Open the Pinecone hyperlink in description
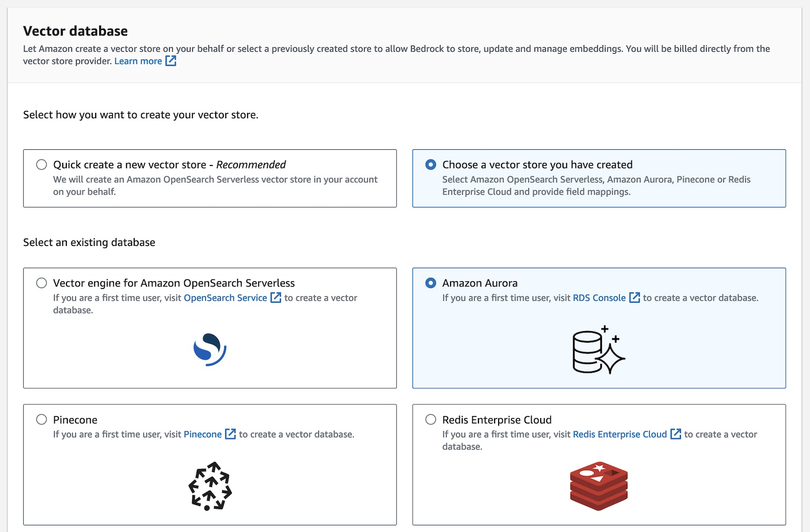Screen dimensions: 810x532 (x=202, y=434)
